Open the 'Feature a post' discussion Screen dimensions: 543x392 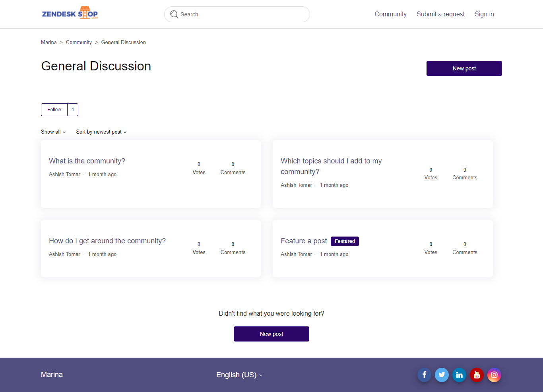tap(304, 241)
